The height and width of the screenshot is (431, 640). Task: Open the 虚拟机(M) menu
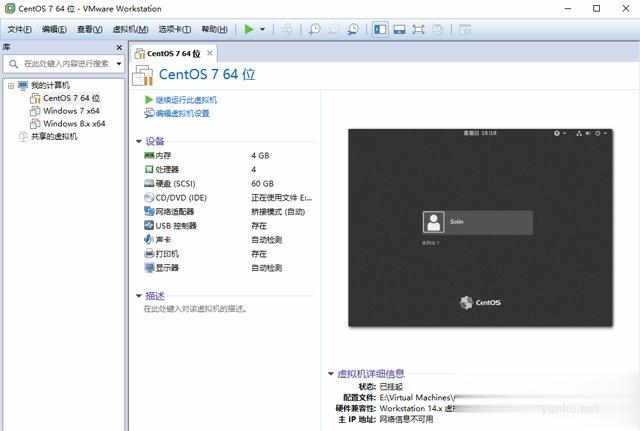pyautogui.click(x=130, y=29)
